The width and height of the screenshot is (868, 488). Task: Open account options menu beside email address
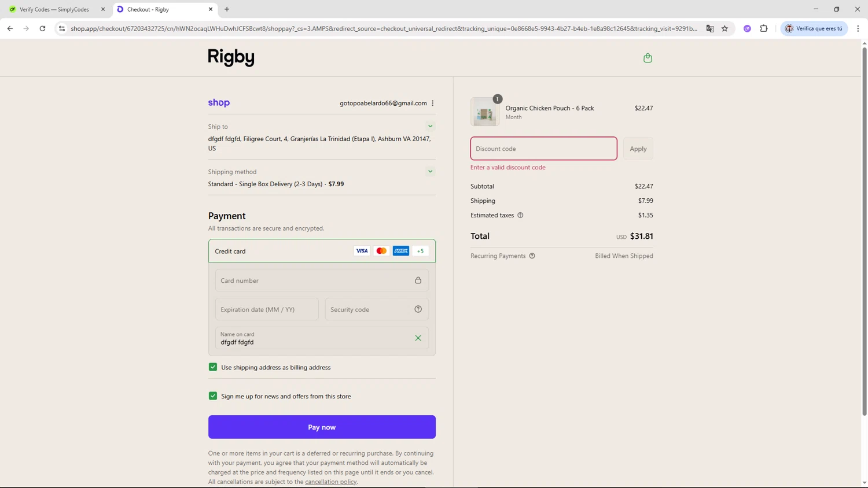432,103
